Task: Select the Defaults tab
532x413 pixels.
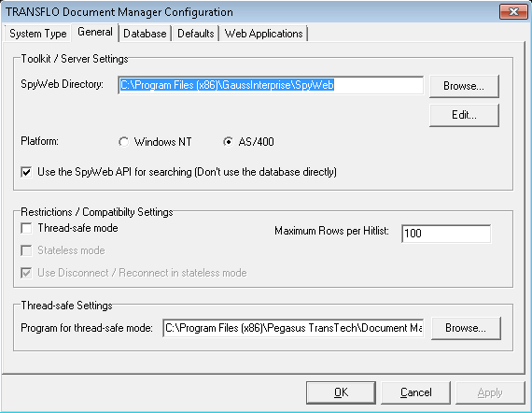Action: click(195, 34)
